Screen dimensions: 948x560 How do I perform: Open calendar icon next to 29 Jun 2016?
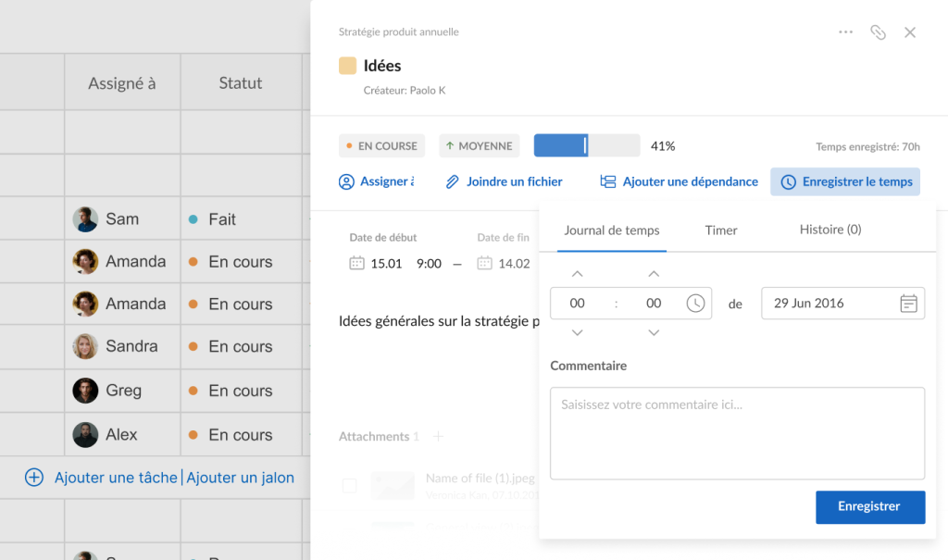tap(908, 303)
